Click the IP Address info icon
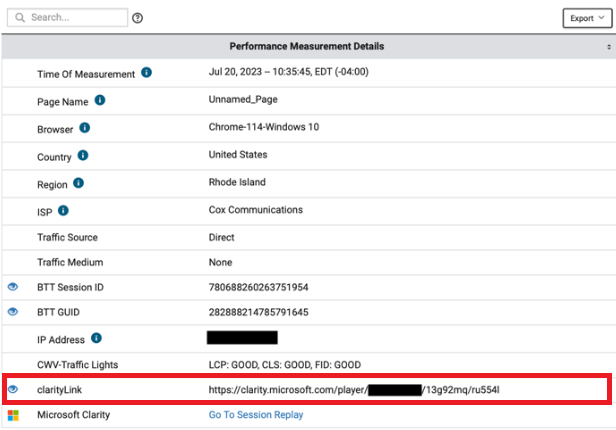Viewport: 616px width, 430px height. coord(96,338)
